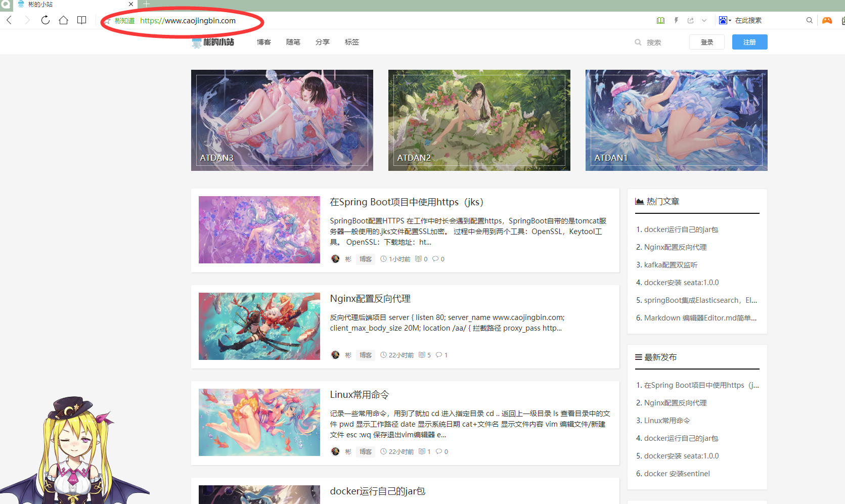The width and height of the screenshot is (845, 504).
Task: Click the 热门文章 chart icon
Action: [x=640, y=201]
